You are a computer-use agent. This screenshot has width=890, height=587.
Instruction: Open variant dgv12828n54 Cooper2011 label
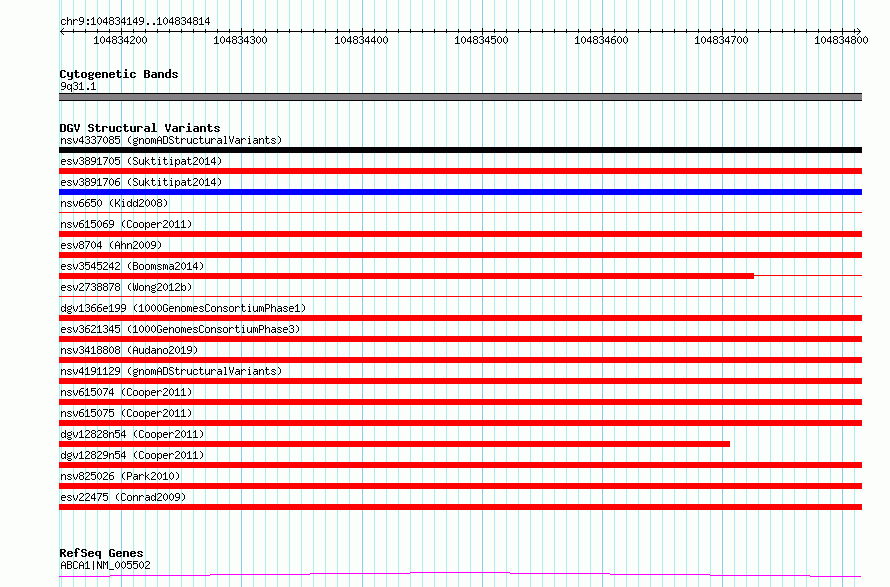coord(132,434)
